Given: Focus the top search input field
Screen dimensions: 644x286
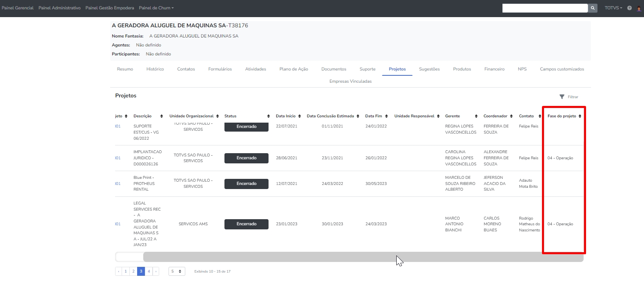Looking at the screenshot, I should point(545,8).
